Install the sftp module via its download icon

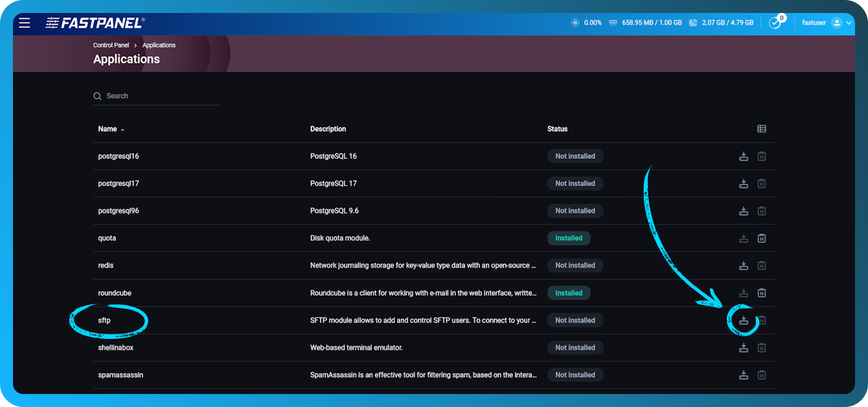tap(744, 320)
